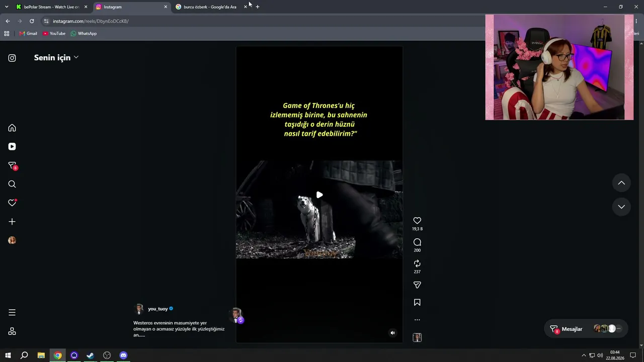Open Steam from the taskbar
Image resolution: width=644 pixels, height=362 pixels.
[91, 355]
